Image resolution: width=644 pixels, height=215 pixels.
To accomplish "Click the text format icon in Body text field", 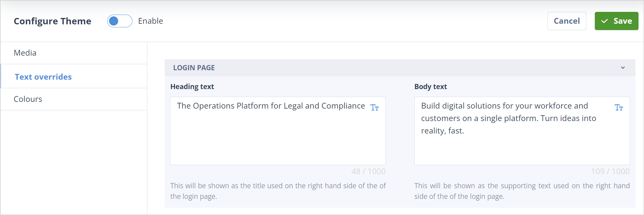I will tap(619, 107).
